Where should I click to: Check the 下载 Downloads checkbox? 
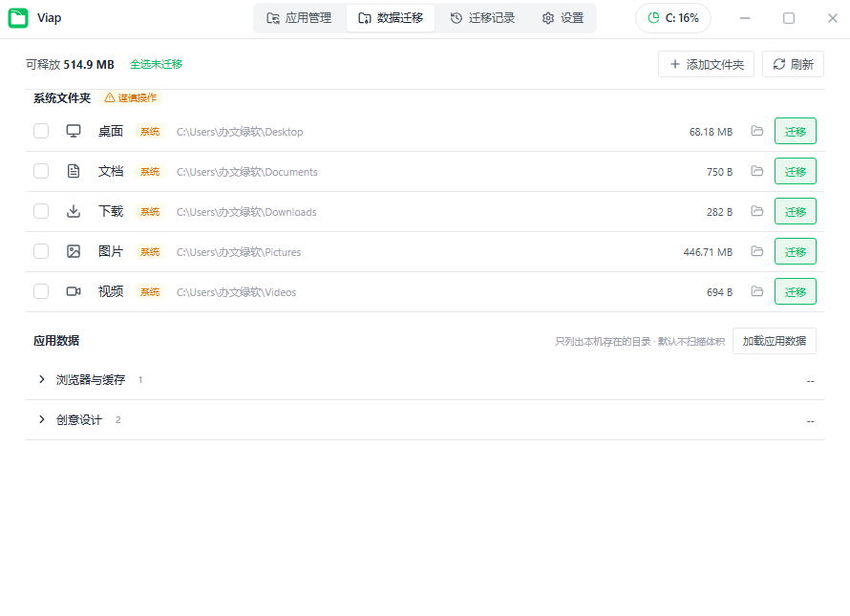(41, 211)
